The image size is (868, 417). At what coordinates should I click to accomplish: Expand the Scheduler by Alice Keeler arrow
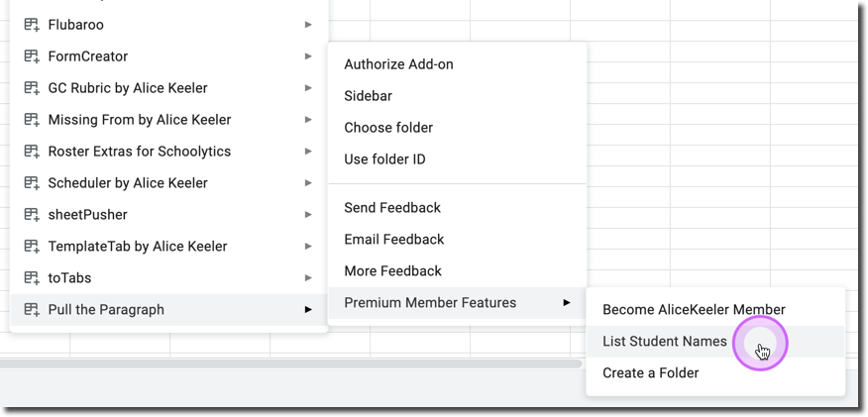coord(308,183)
